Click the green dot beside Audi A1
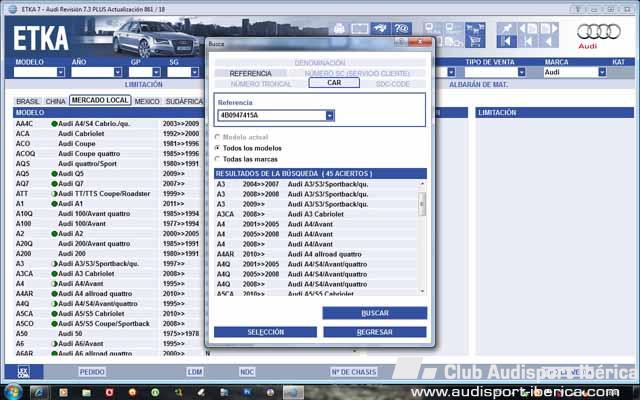Viewport: 640px width, 400px height. 54,204
